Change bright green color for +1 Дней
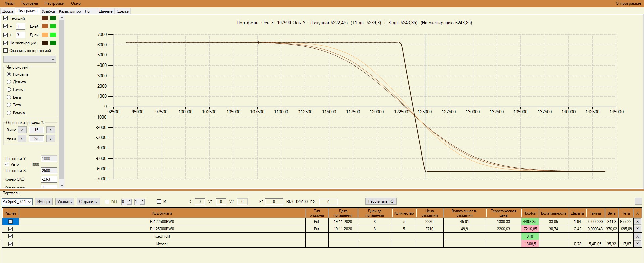Screen dimensions: 644x263 pos(53,26)
